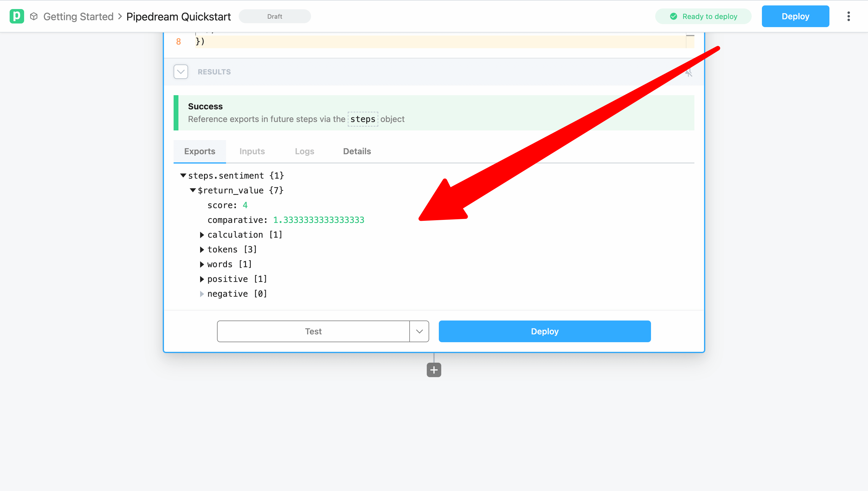868x491 pixels.
Task: Collapse the steps.sentiment tree node
Action: (183, 175)
